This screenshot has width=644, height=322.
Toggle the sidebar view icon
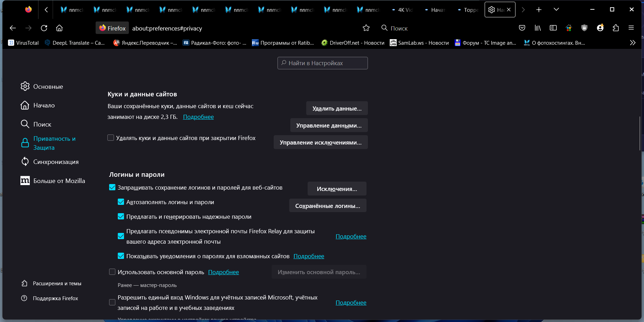point(553,28)
